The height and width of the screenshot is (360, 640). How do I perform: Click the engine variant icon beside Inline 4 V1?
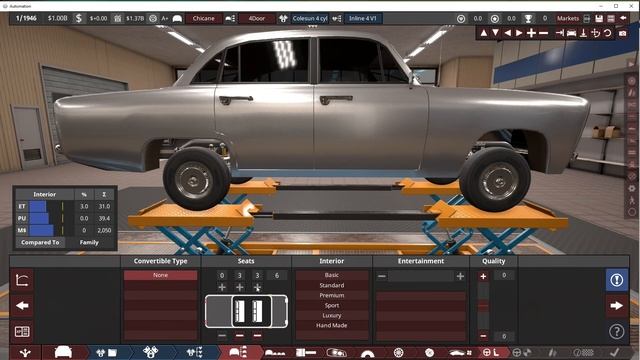pyautogui.click(x=336, y=18)
